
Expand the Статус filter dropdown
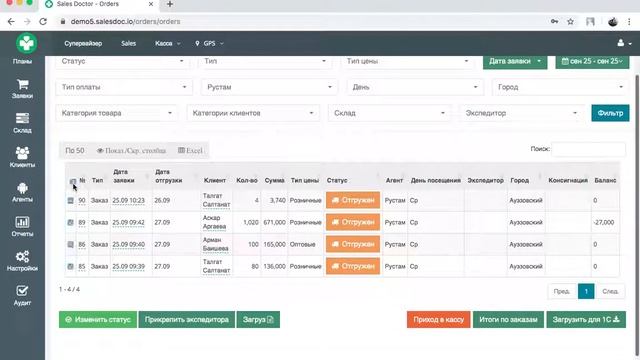122,61
